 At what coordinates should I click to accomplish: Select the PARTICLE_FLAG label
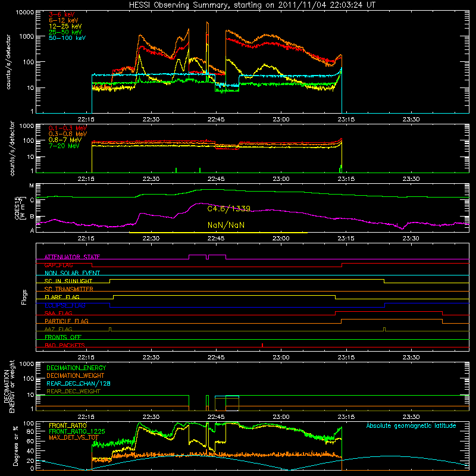click(x=67, y=321)
